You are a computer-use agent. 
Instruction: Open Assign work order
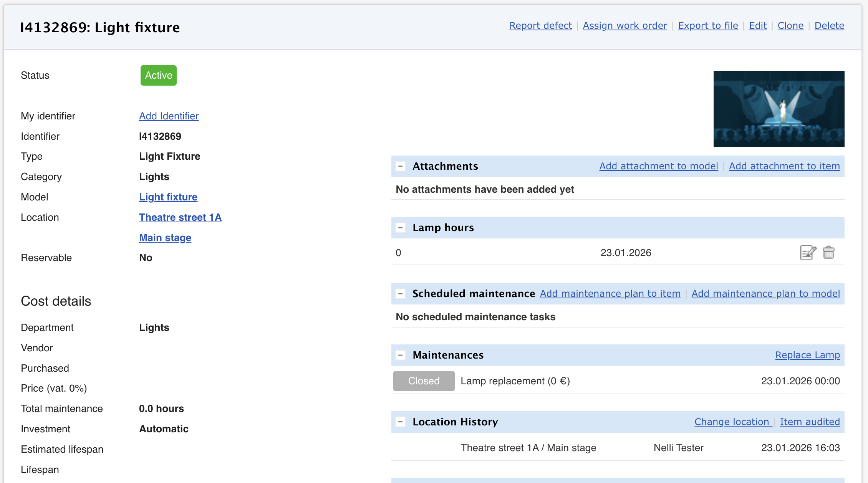tap(624, 26)
